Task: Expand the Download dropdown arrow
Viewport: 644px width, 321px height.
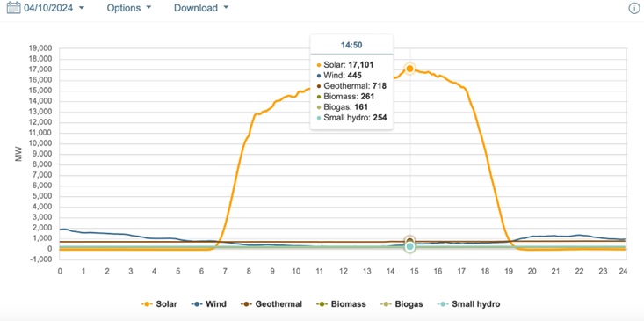Action: (x=226, y=8)
